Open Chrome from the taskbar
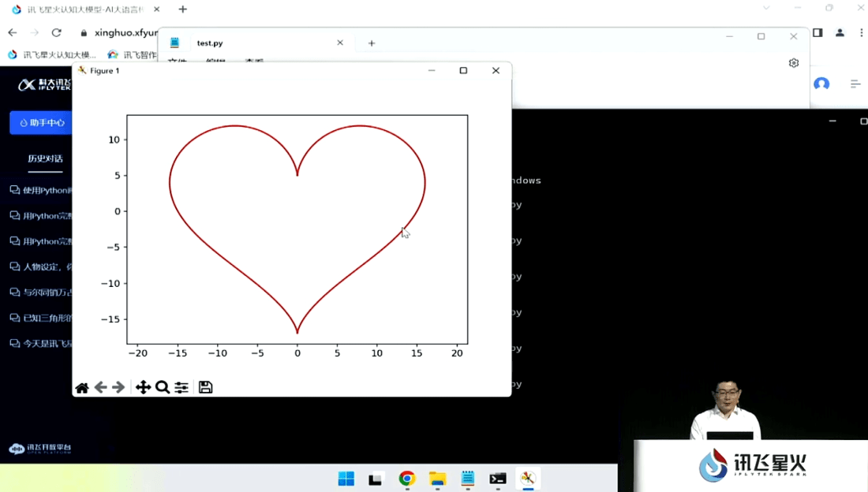This screenshot has width=868, height=492. click(406, 479)
